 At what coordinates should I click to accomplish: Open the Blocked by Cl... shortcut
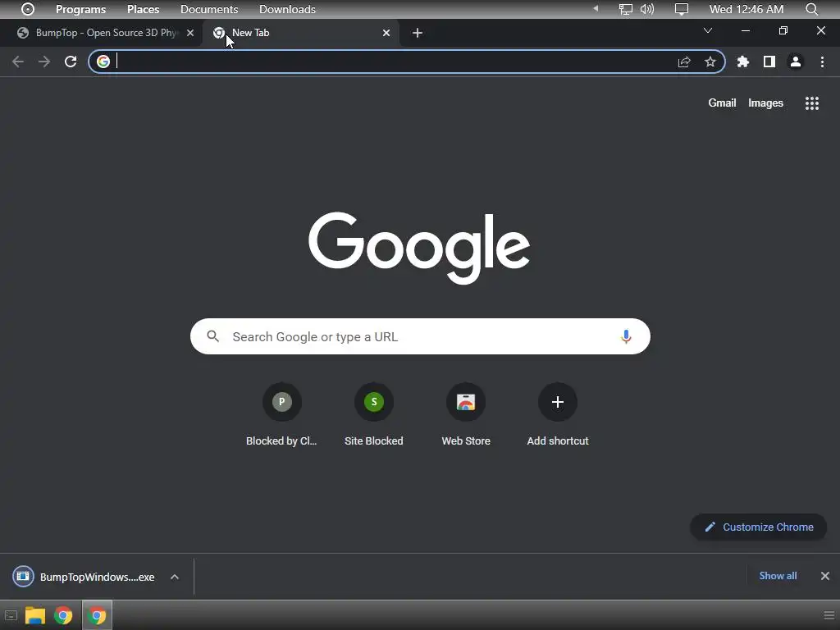pos(282,414)
